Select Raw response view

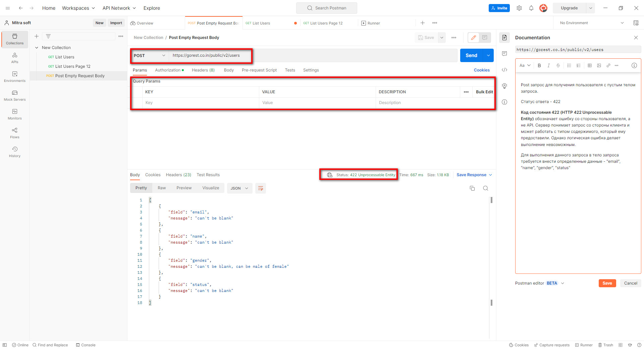pos(162,188)
